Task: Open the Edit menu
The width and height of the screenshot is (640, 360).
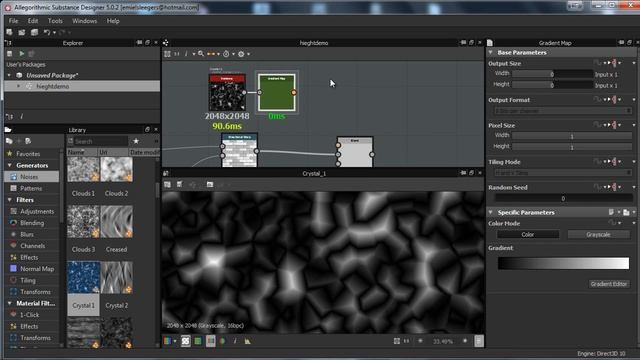Action: coord(33,21)
